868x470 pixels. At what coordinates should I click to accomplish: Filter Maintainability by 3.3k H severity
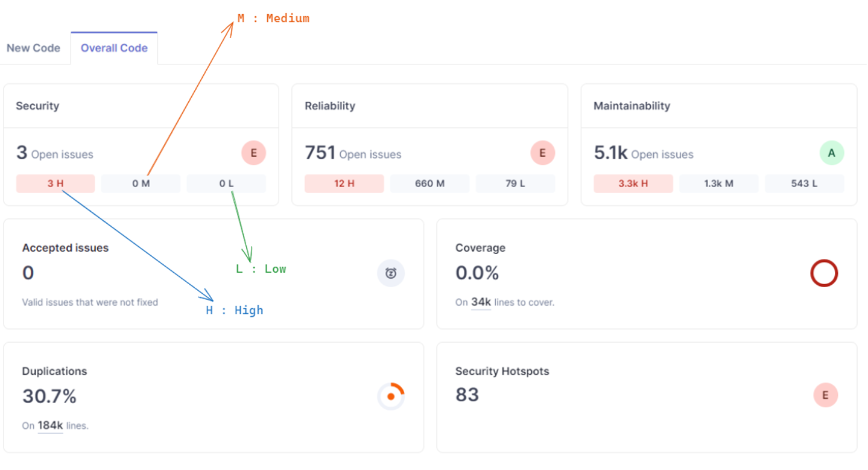(633, 183)
